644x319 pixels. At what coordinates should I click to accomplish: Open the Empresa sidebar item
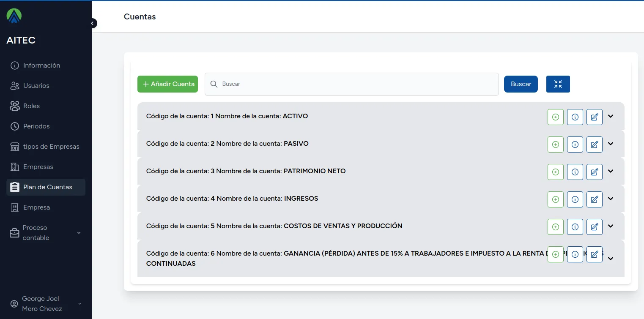46,207
